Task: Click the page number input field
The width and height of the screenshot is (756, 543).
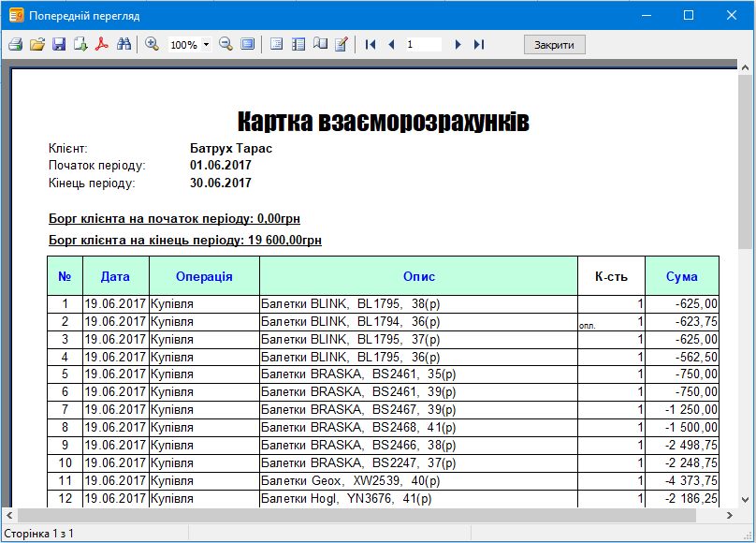Action: [423, 44]
